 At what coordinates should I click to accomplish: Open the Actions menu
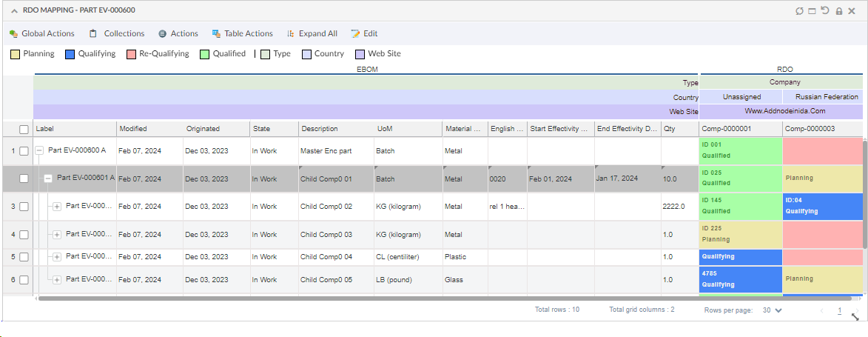[x=178, y=33]
